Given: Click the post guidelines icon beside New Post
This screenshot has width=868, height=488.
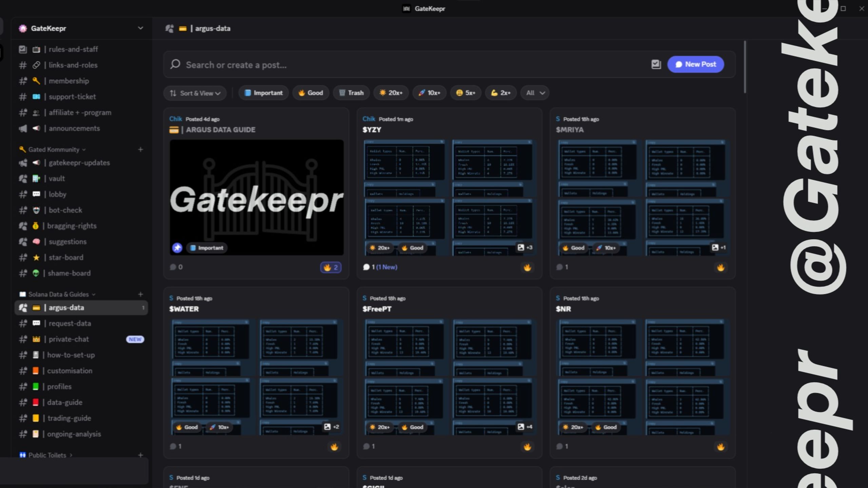Looking at the screenshot, I should (656, 64).
